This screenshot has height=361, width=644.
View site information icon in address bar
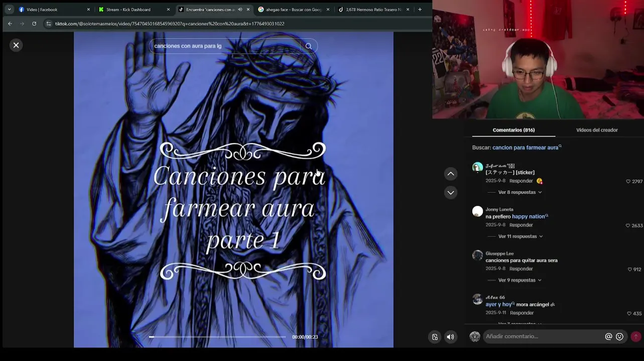point(48,24)
